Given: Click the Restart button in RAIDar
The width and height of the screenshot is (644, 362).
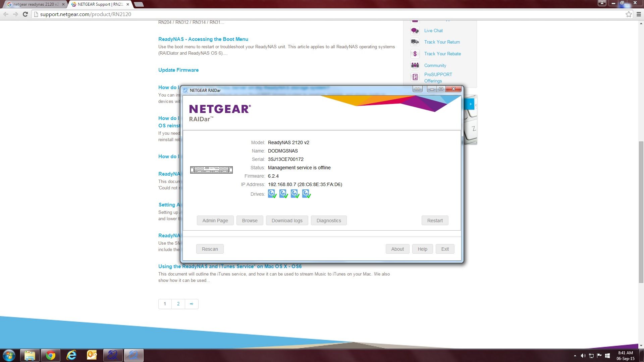Looking at the screenshot, I should click(x=435, y=221).
